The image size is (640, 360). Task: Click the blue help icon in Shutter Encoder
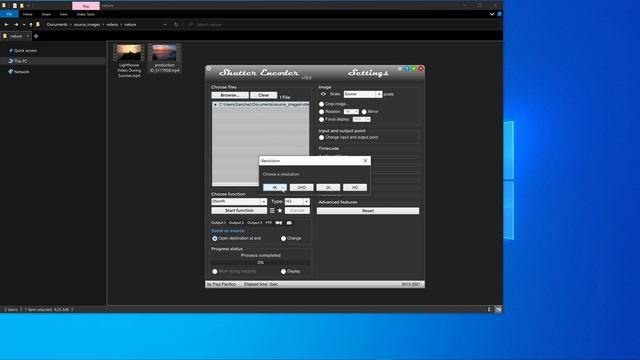tap(407, 69)
